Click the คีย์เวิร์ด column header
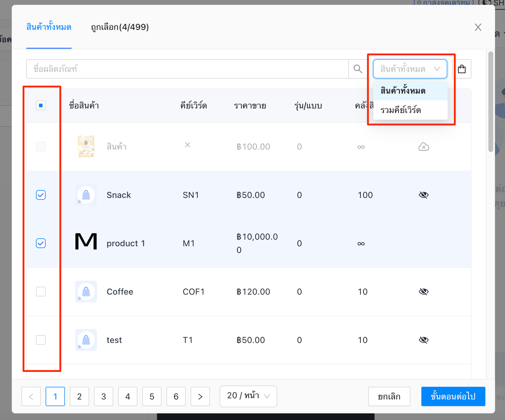 [194, 106]
